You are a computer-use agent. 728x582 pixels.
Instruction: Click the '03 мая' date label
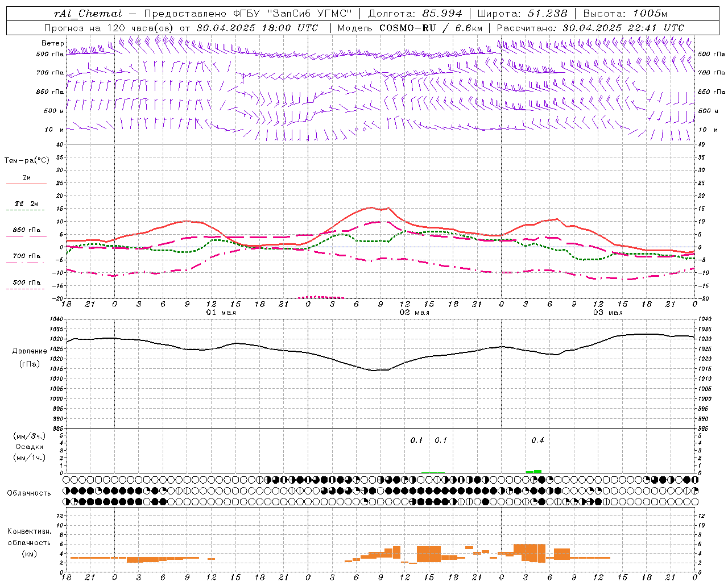[x=608, y=313]
